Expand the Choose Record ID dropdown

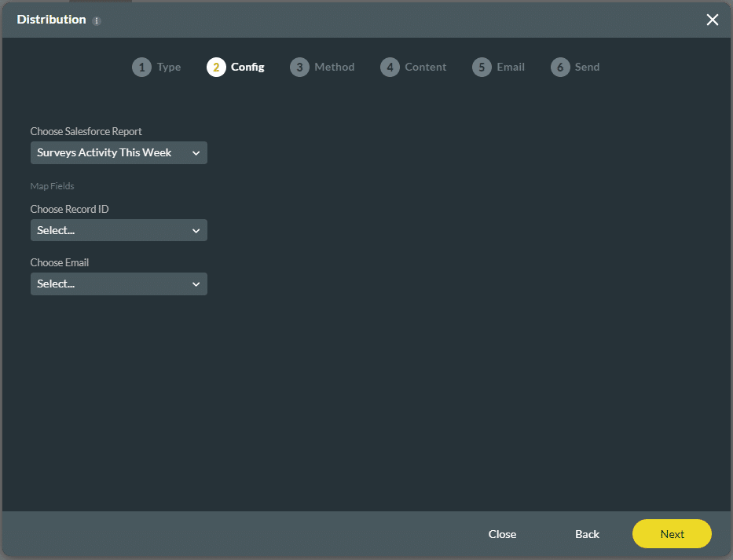click(x=119, y=231)
